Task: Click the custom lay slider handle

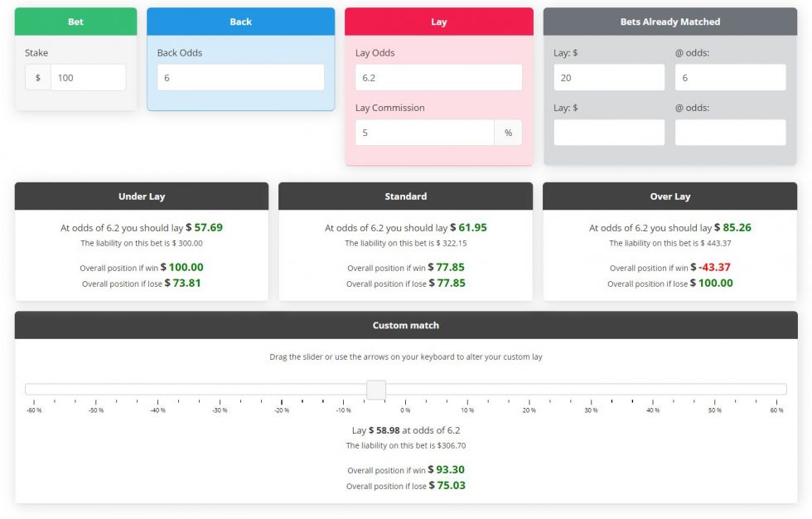Action: 376,390
